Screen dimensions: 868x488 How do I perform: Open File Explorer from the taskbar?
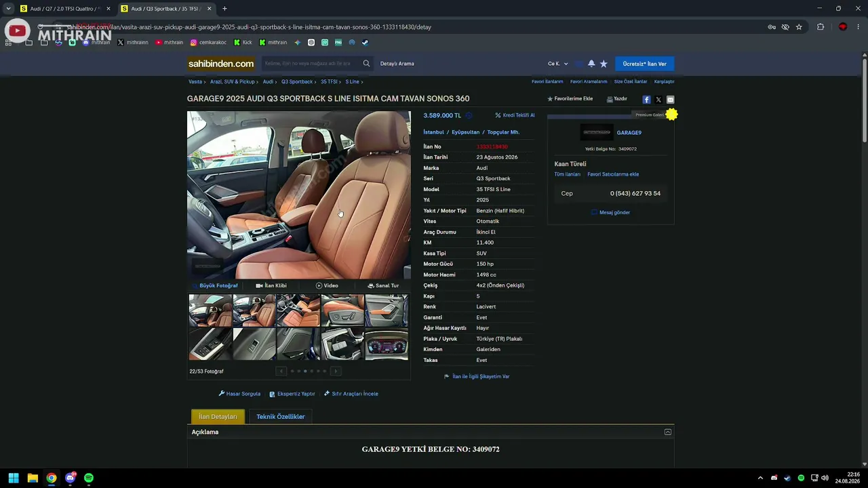(33, 478)
